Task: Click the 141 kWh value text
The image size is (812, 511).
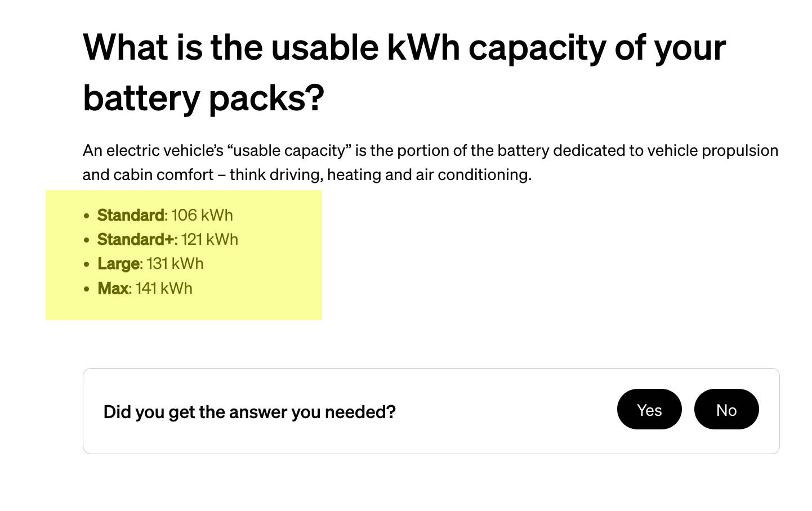Action: (163, 288)
